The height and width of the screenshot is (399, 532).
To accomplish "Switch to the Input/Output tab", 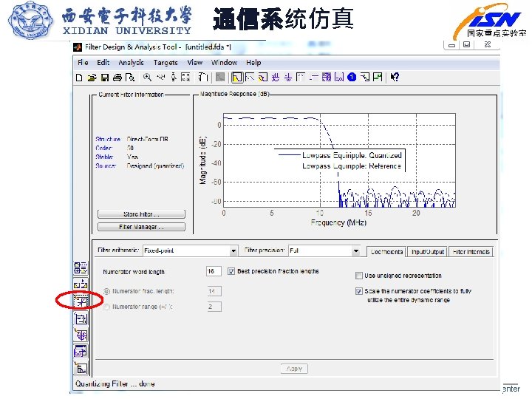I will click(428, 252).
